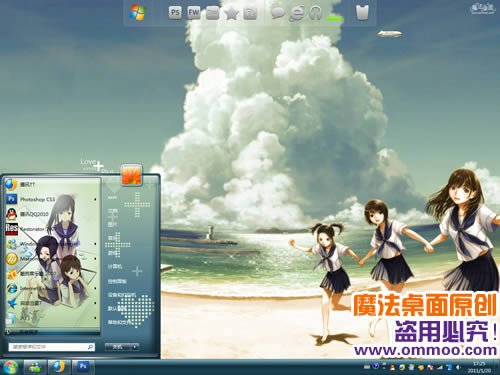Open the Tencent TT browser in Start menu
The height and width of the screenshot is (375, 500).
[53, 184]
